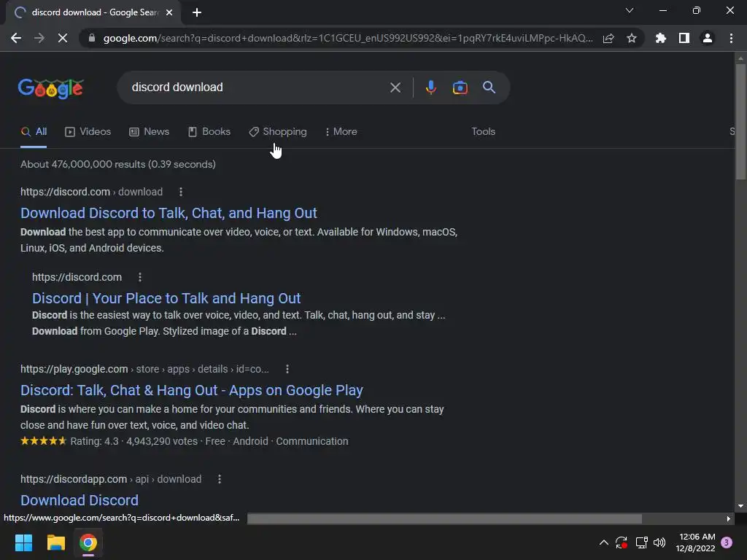Click the Google holiday logo
The width and height of the screenshot is (747, 560).
click(51, 88)
